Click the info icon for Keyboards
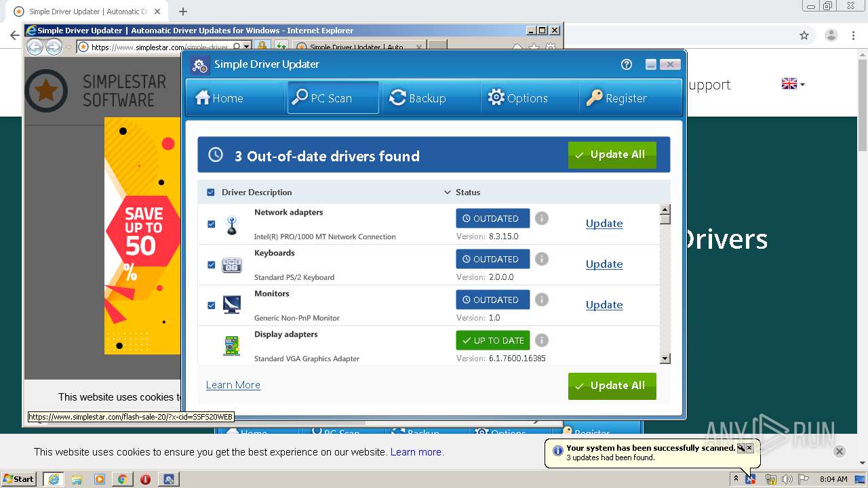 point(541,259)
